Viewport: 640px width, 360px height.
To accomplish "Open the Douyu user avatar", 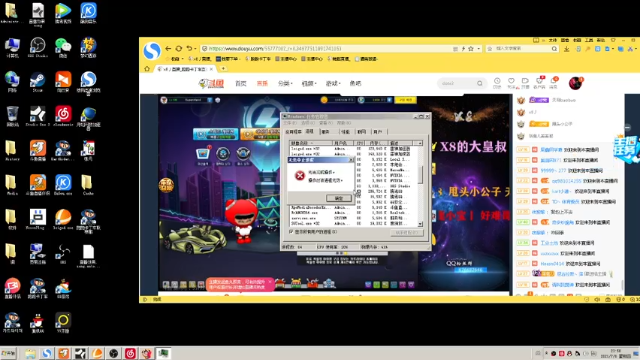I will pos(575,83).
